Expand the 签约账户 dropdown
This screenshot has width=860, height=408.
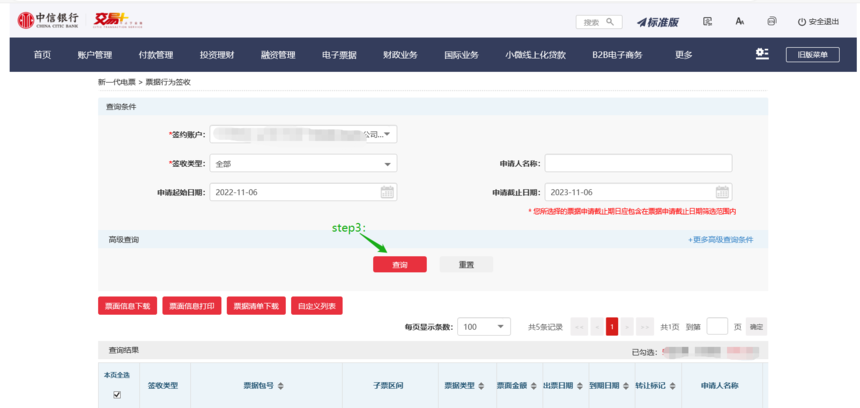coord(388,134)
